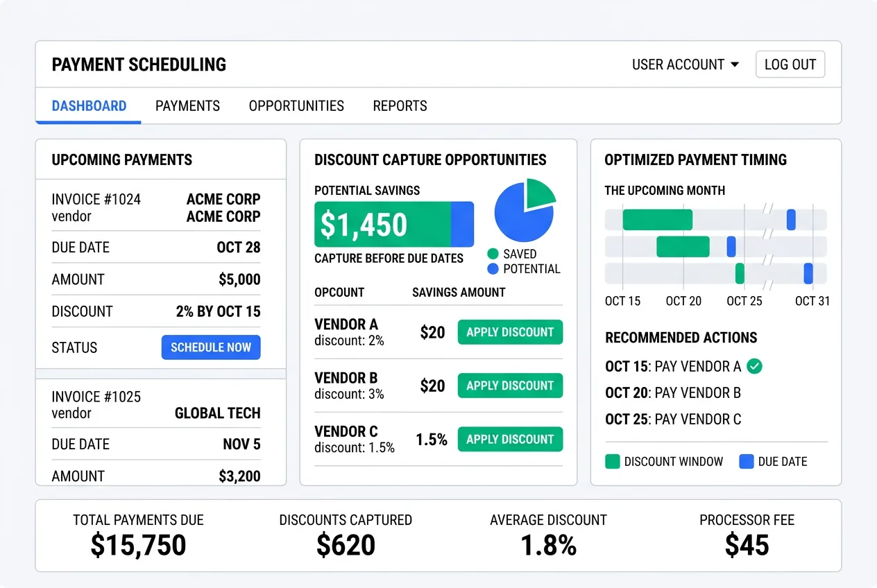The image size is (877, 588).
Task: Log out of the account
Action: pyautogui.click(x=790, y=64)
